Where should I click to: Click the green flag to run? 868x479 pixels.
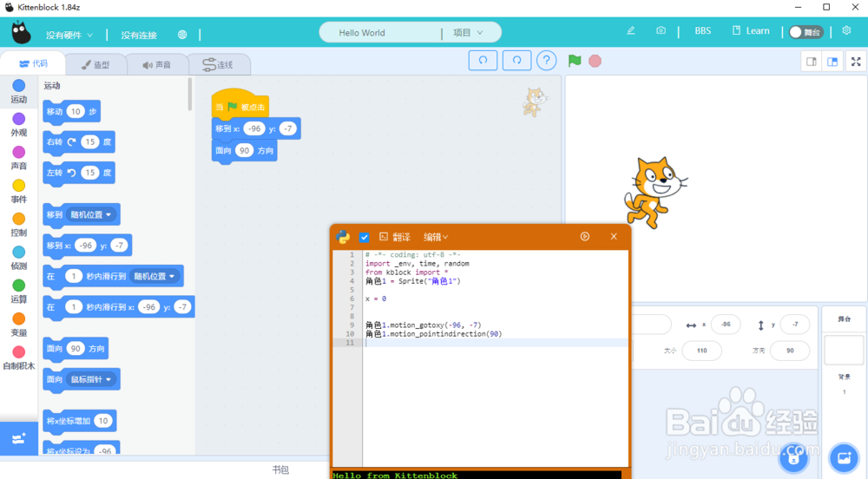coord(575,60)
